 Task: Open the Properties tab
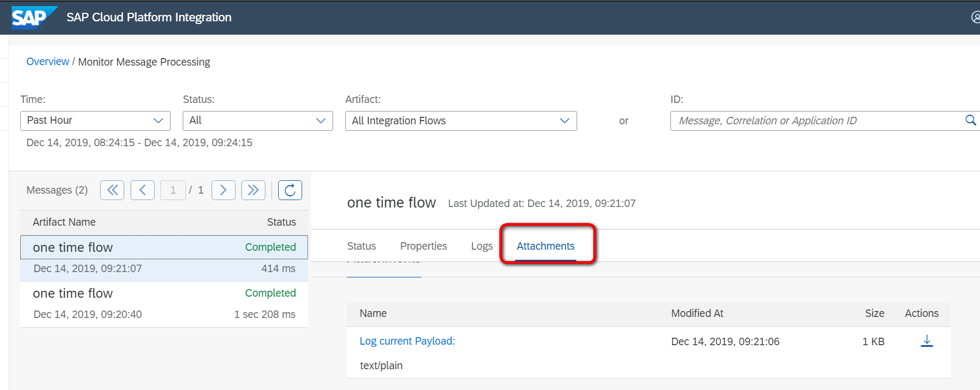[x=423, y=246]
